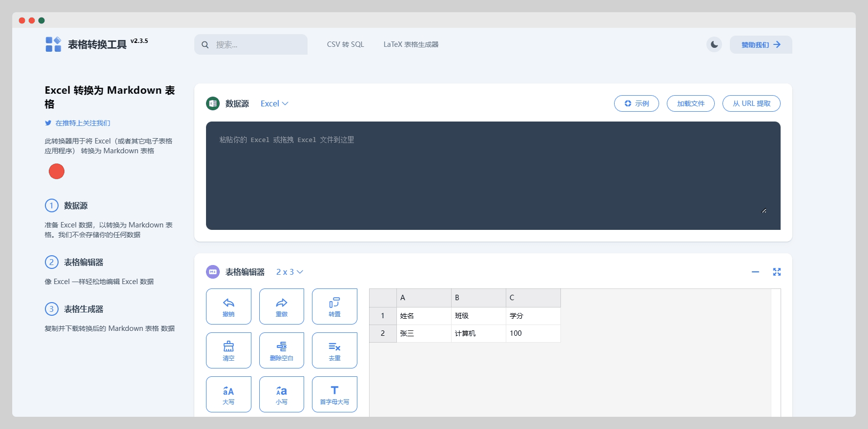Toggle dark mode moon icon

tap(714, 44)
